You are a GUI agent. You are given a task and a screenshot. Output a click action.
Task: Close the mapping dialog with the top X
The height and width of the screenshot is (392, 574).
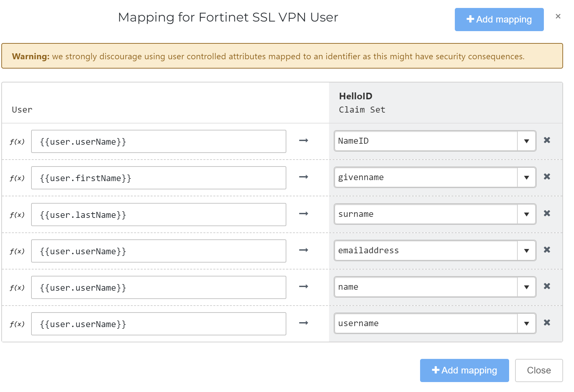tap(558, 16)
